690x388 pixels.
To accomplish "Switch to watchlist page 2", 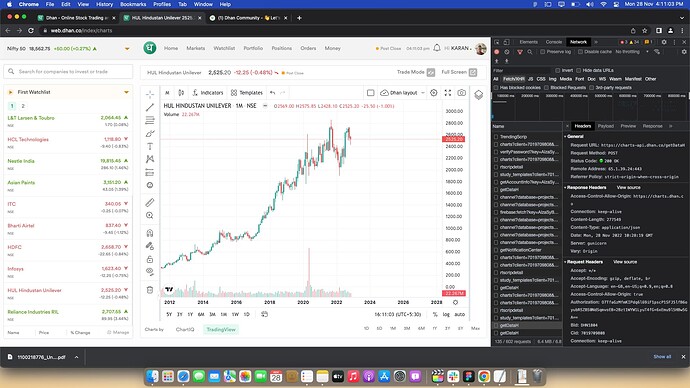I will point(23,106).
